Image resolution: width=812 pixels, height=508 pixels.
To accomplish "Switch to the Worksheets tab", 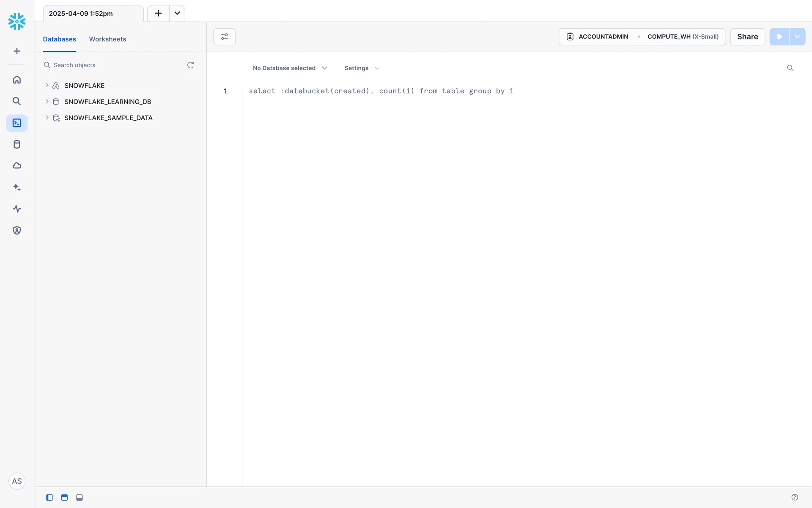I will 107,39.
